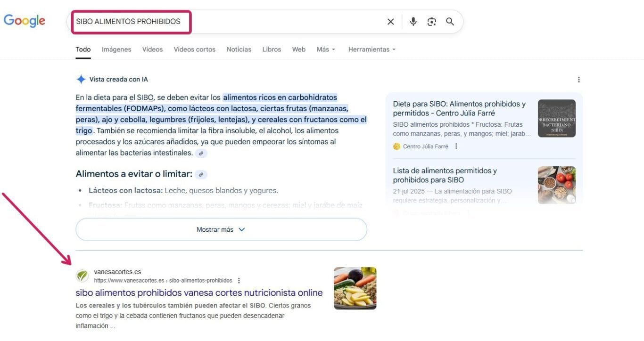Click 'Alimentos a evitar o limitar:' heading
The width and height of the screenshot is (644, 341).
point(134,174)
